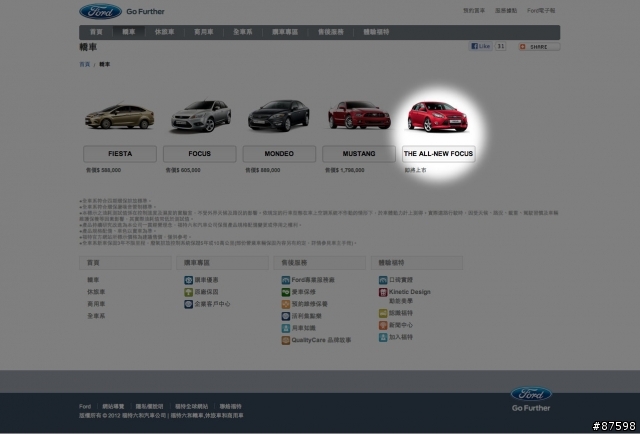
Task: Open the 服務據點 link at top right
Action: click(x=506, y=11)
